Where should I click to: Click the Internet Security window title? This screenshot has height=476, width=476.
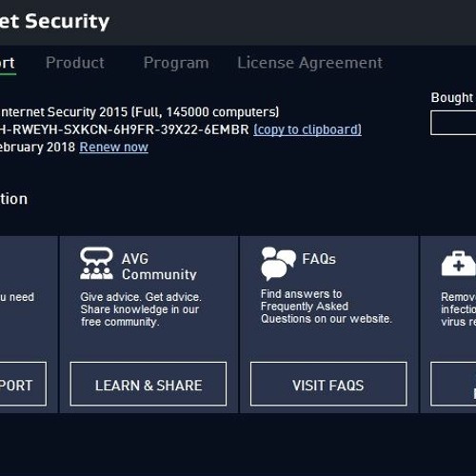point(54,21)
